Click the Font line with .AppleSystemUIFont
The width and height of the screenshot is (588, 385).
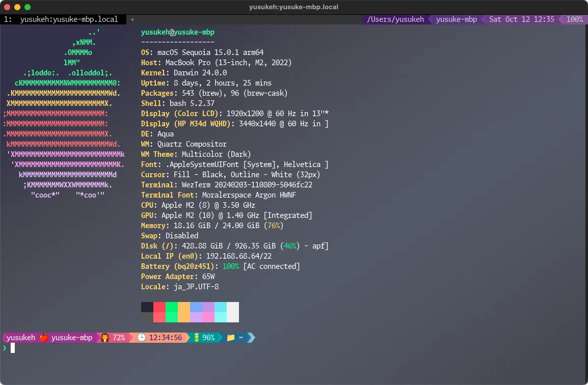pos(235,164)
